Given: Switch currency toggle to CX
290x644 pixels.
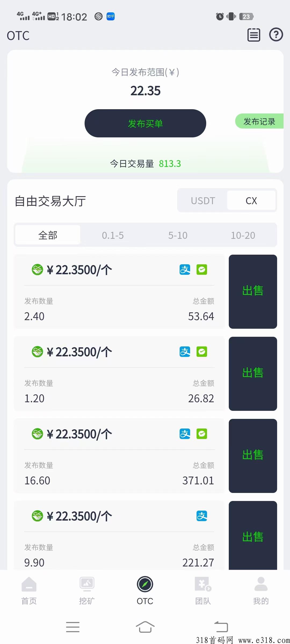Looking at the screenshot, I should tap(251, 201).
